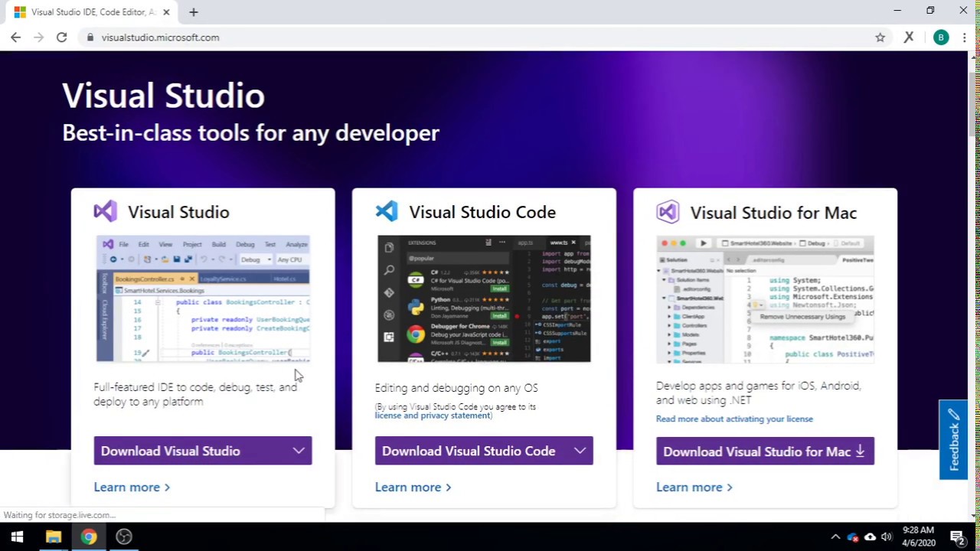Click the Download Visual Studio for Mac button
Screen dimensions: 980x551
click(765, 452)
